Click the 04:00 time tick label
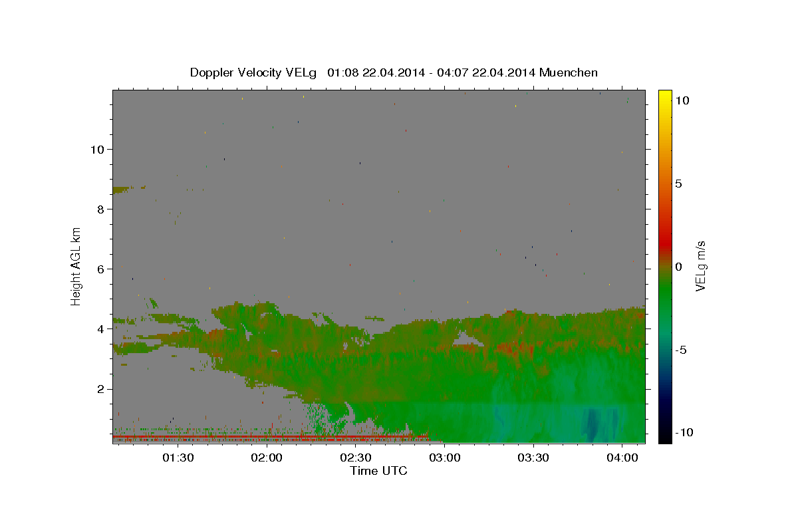This screenshot has height=532, width=798. (x=622, y=458)
